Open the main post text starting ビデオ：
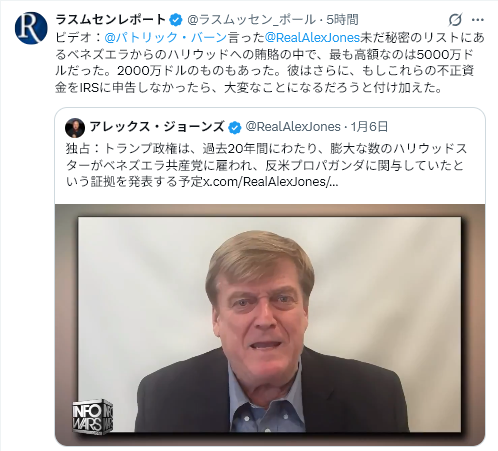 pos(270,62)
